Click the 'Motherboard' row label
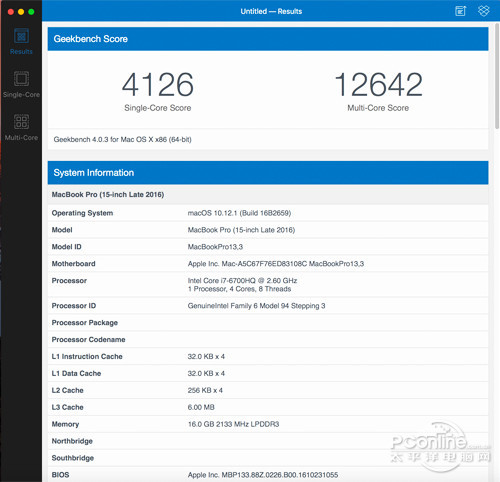The height and width of the screenshot is (482, 500). point(73,264)
